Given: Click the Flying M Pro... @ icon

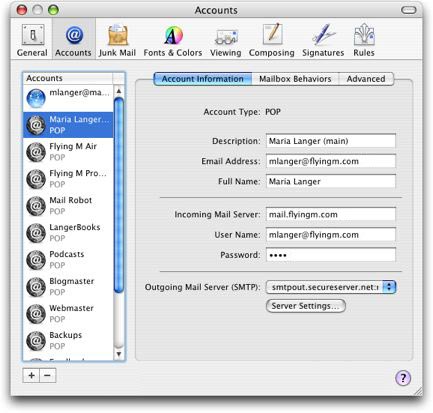Looking at the screenshot, I should coord(36,179).
